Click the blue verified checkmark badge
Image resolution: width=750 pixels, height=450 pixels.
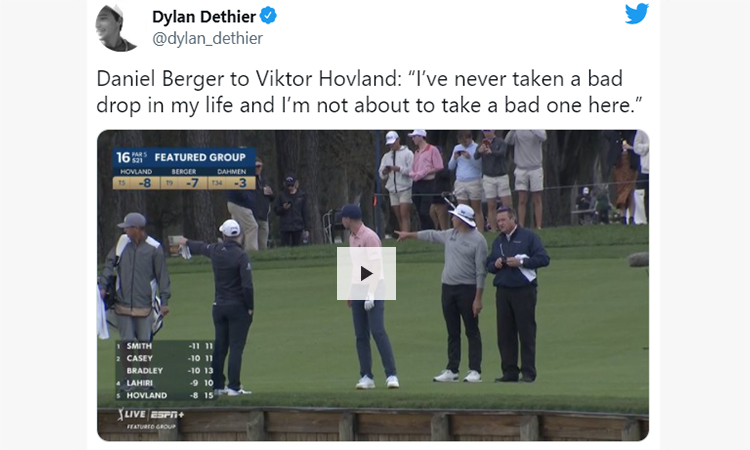(x=268, y=16)
